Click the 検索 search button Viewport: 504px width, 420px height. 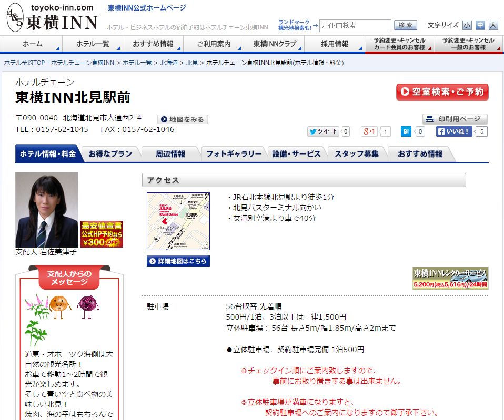pyautogui.click(x=405, y=25)
